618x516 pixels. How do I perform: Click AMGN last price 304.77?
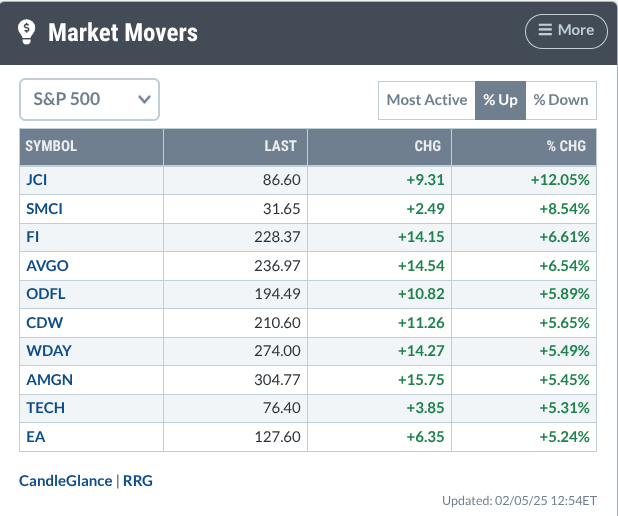277,380
